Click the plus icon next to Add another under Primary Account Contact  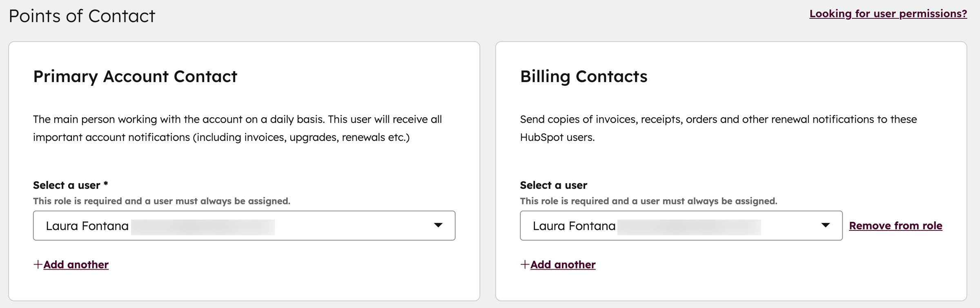37,264
